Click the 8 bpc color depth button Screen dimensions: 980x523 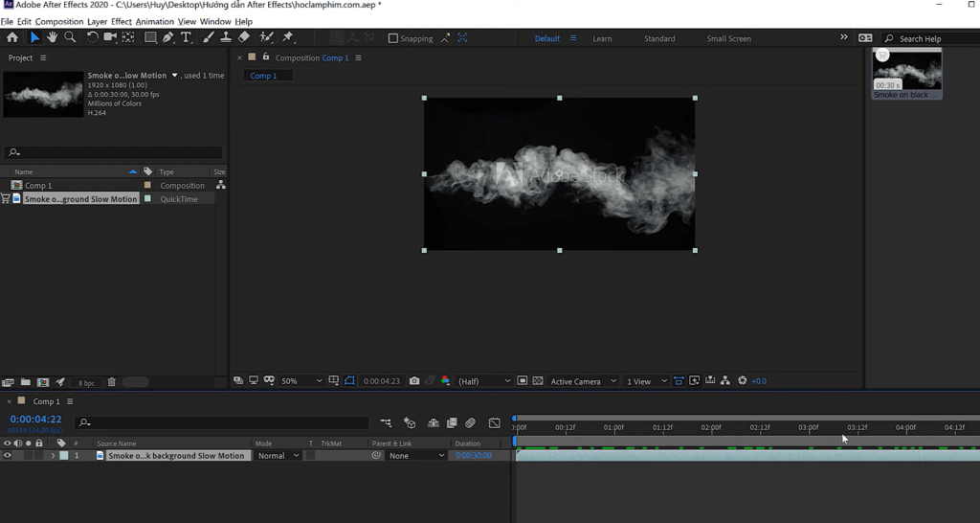[x=86, y=383]
